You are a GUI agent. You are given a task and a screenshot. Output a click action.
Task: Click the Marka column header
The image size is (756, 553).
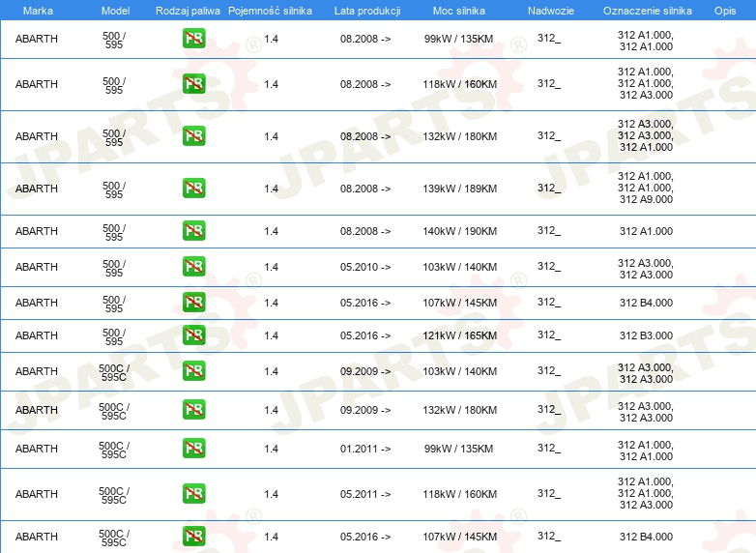[x=38, y=11]
